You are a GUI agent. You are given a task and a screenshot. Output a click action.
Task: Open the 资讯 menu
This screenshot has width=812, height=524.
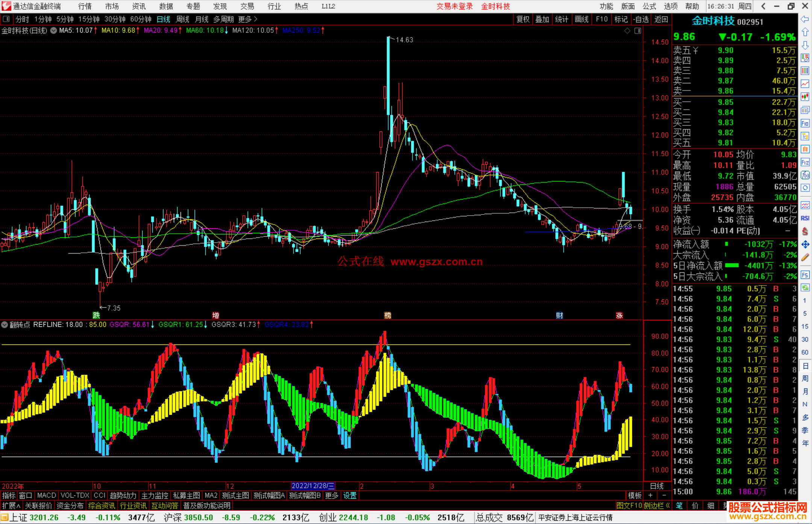pos(139,6)
